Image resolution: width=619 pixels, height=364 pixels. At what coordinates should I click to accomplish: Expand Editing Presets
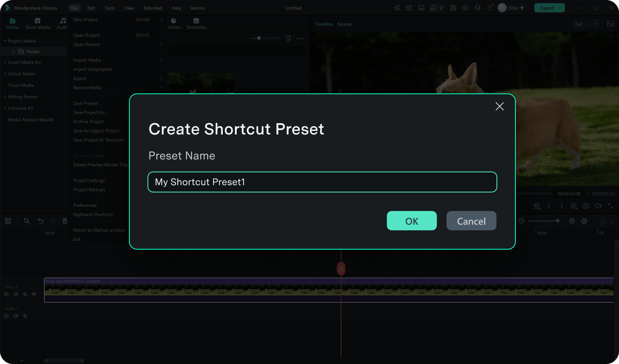click(x=5, y=97)
